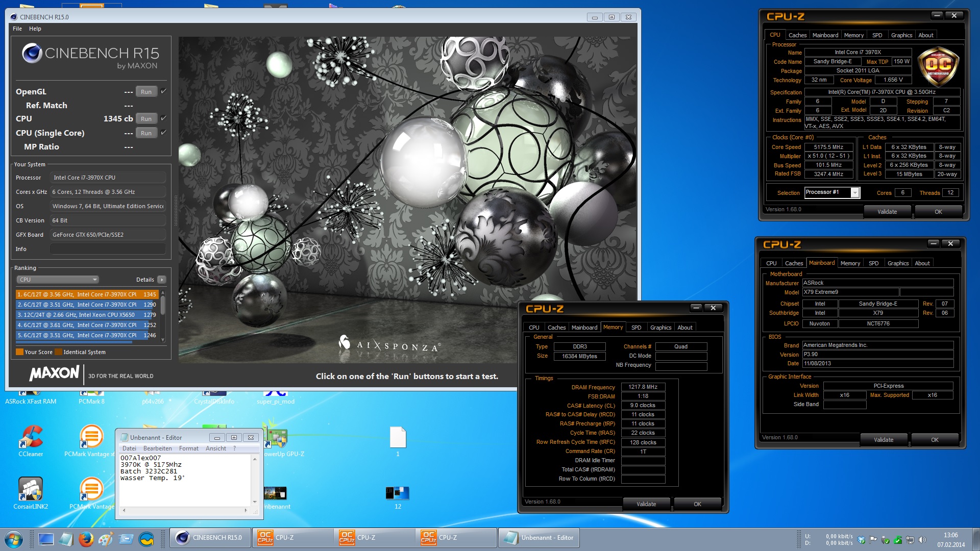
Task: Click Validate in Mainboard CPU-Z window
Action: (x=884, y=440)
